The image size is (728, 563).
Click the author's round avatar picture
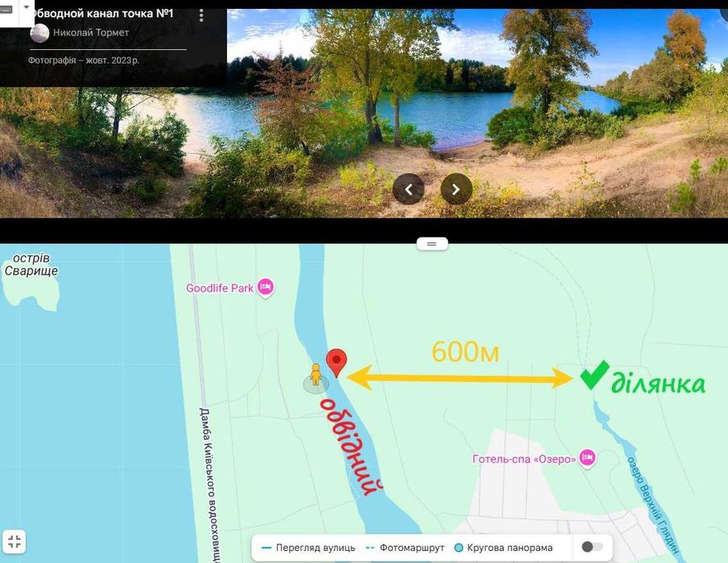tap(39, 33)
